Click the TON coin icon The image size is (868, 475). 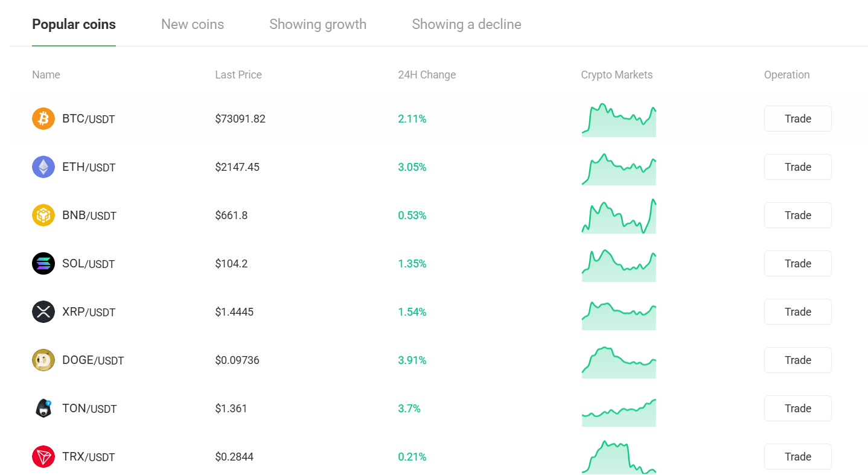pyautogui.click(x=43, y=408)
